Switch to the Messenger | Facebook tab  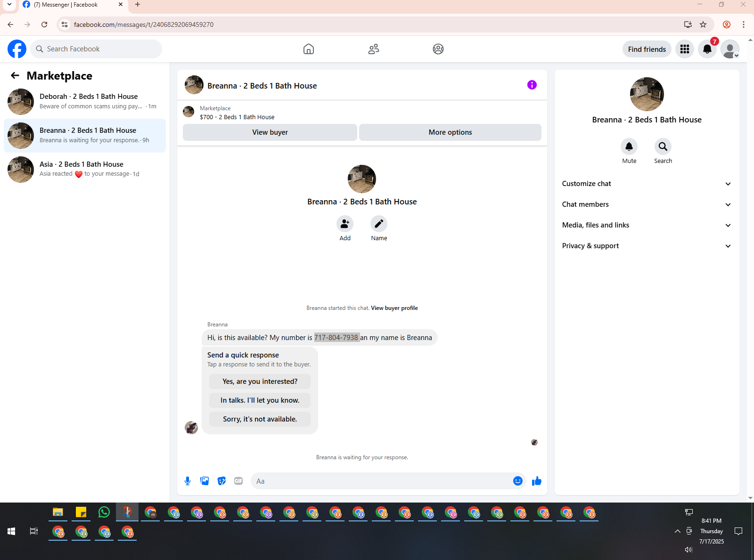coord(73,5)
